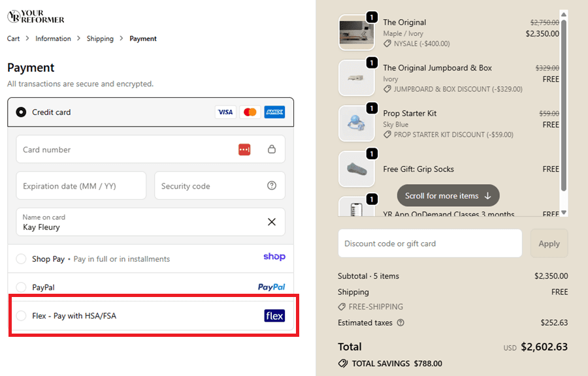Click Scroll for more items

tap(448, 195)
